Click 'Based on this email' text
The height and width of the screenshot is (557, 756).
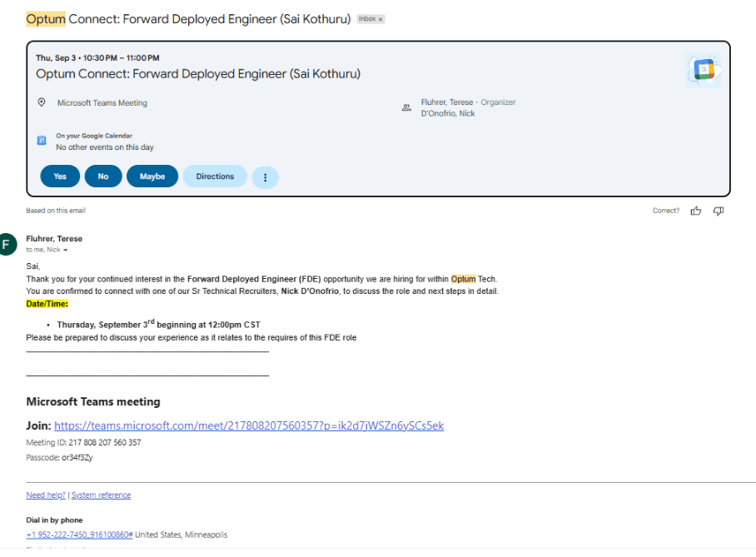[x=56, y=211]
